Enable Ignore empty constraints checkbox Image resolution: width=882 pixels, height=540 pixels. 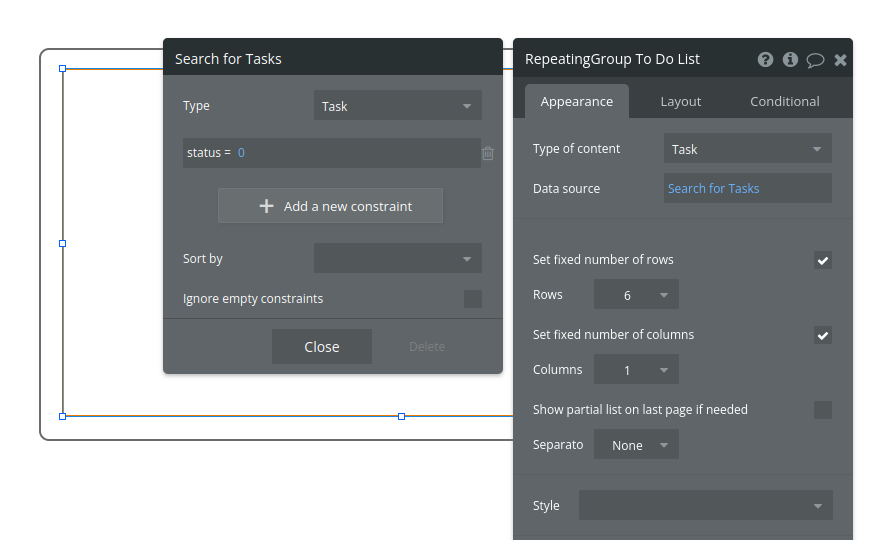point(473,299)
